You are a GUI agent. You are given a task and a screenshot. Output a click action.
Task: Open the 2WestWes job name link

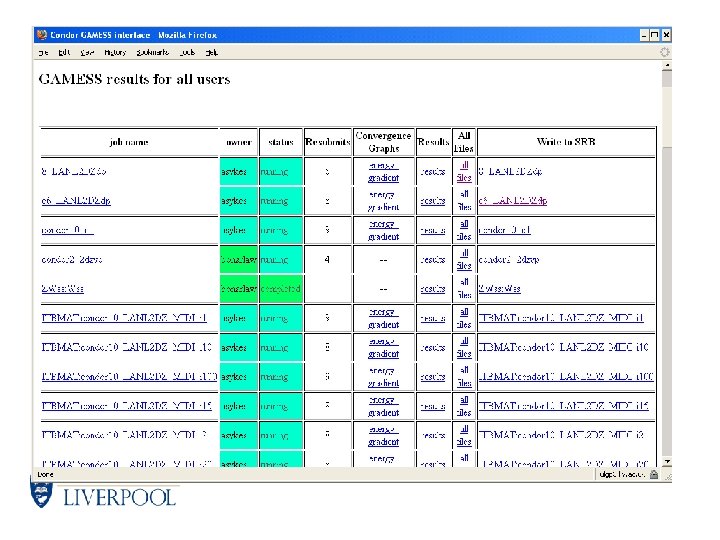62,289
